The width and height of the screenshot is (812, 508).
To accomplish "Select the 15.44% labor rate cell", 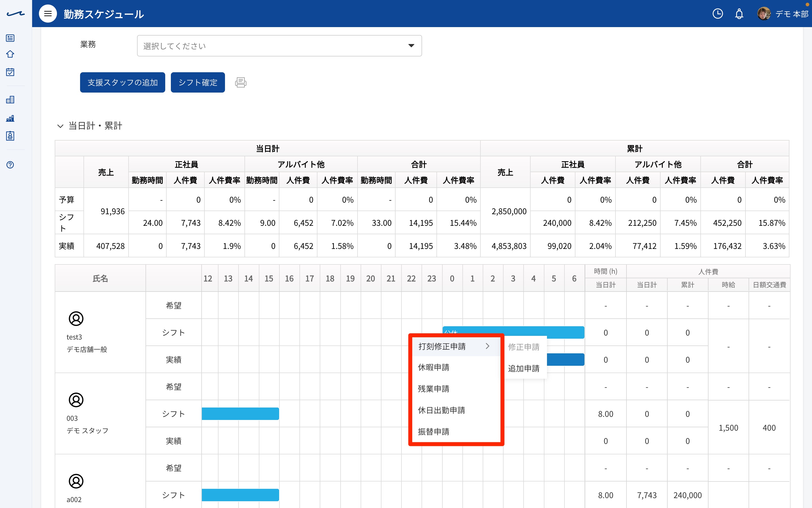I will (459, 223).
